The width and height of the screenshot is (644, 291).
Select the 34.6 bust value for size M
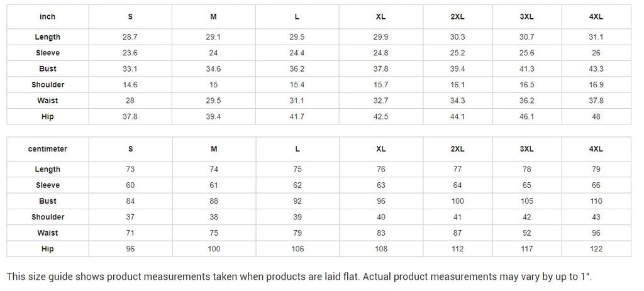[x=213, y=69]
